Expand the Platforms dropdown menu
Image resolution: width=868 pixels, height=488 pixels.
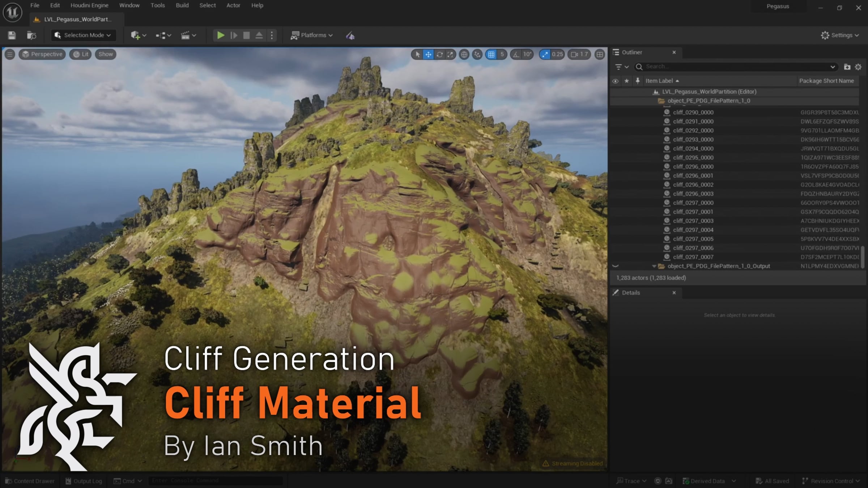pyautogui.click(x=312, y=35)
